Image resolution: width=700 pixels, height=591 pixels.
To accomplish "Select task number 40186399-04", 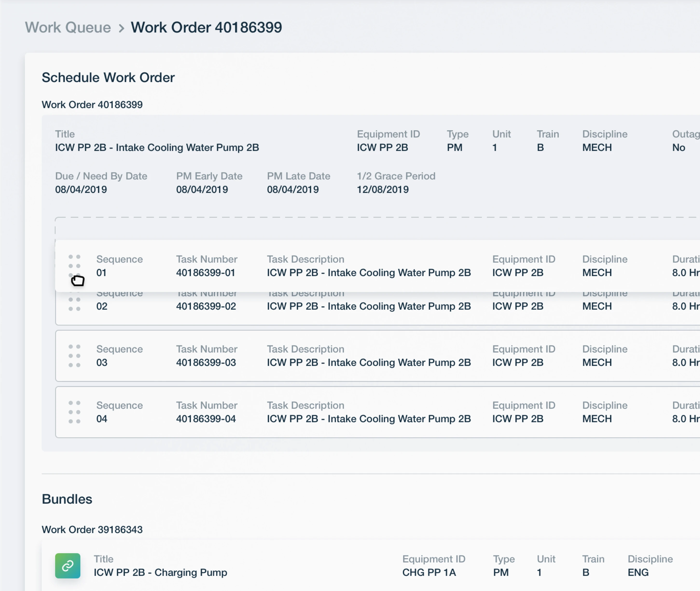I will (206, 419).
